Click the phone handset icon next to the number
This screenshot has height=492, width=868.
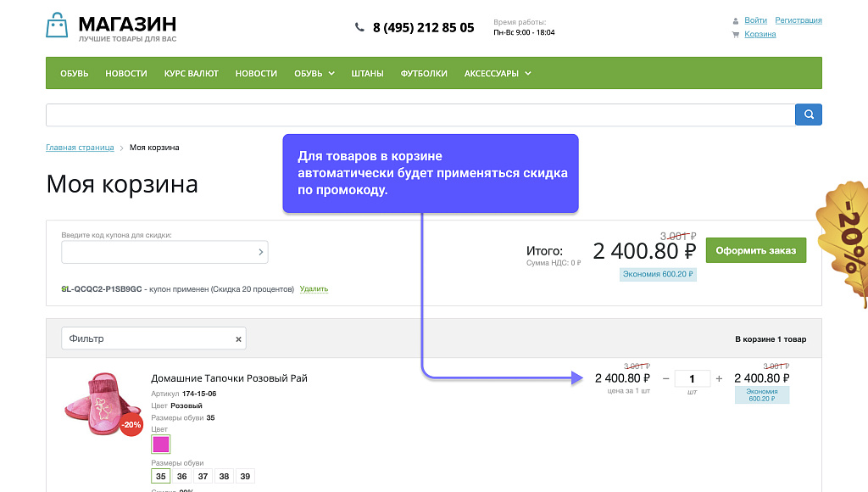pos(359,27)
